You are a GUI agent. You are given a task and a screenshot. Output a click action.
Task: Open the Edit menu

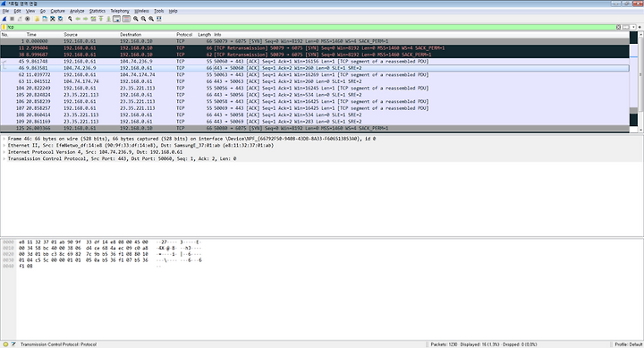point(17,11)
